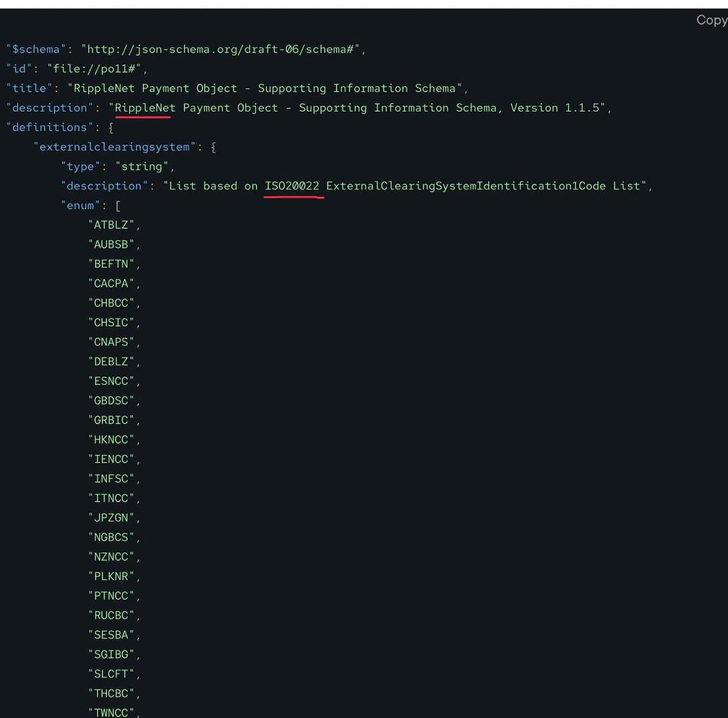Click the "ITNCC" enum entry
The width and height of the screenshot is (728, 718).
[111, 498]
